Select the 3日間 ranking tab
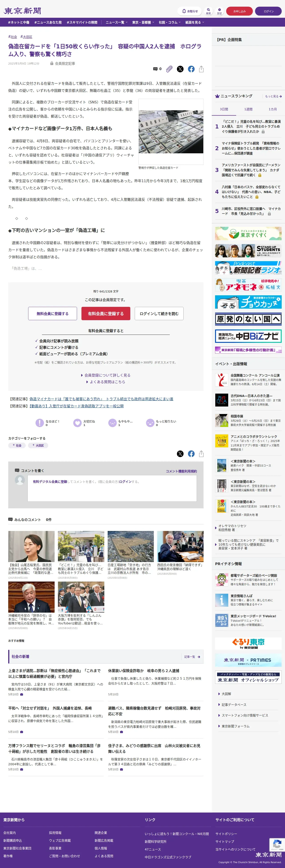285x868 pixels. click(x=224, y=109)
